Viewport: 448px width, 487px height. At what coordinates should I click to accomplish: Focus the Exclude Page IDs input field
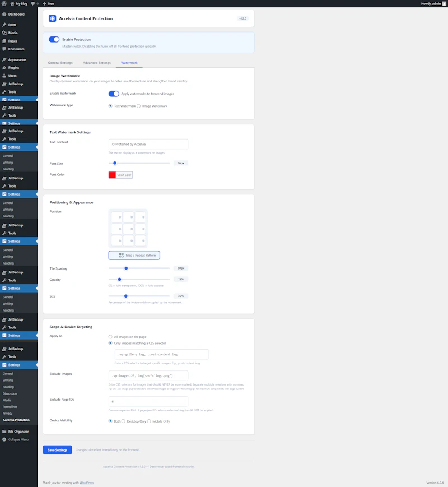[148, 401]
